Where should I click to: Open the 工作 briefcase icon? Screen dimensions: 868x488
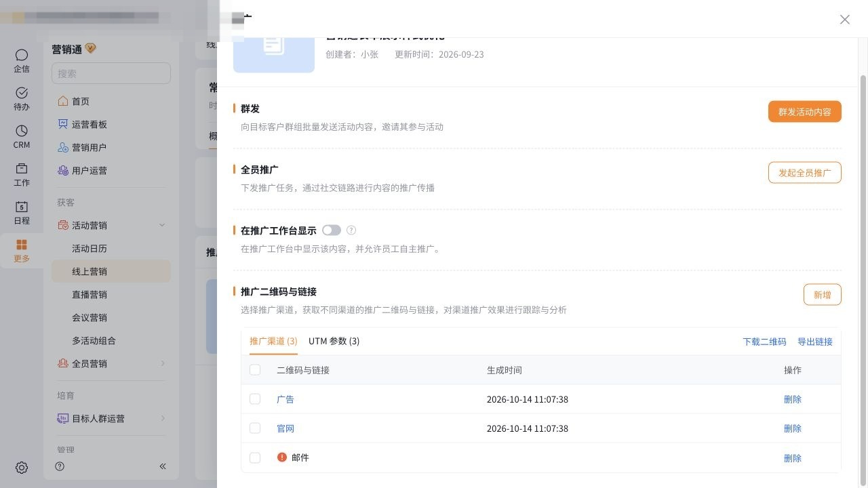22,169
